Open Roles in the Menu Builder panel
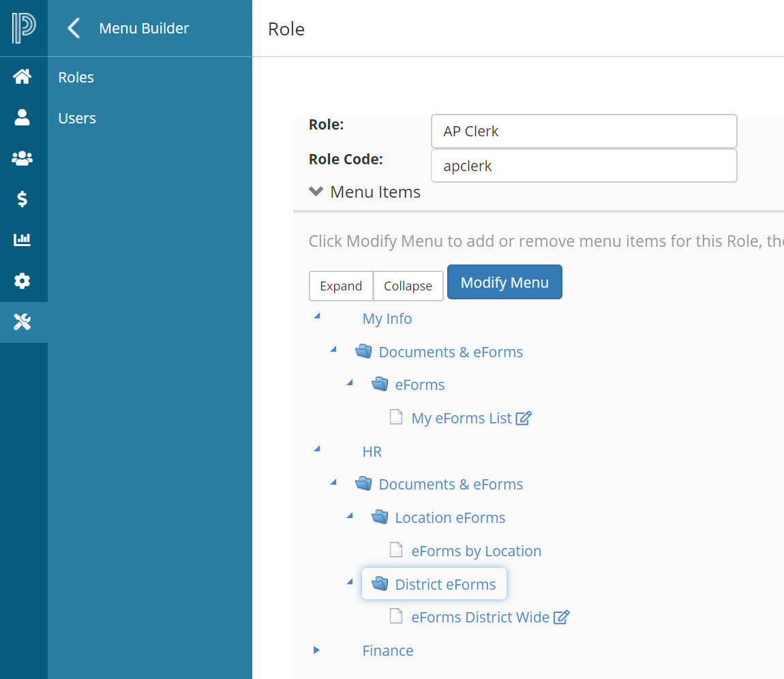Image resolution: width=784 pixels, height=679 pixels. click(x=76, y=78)
